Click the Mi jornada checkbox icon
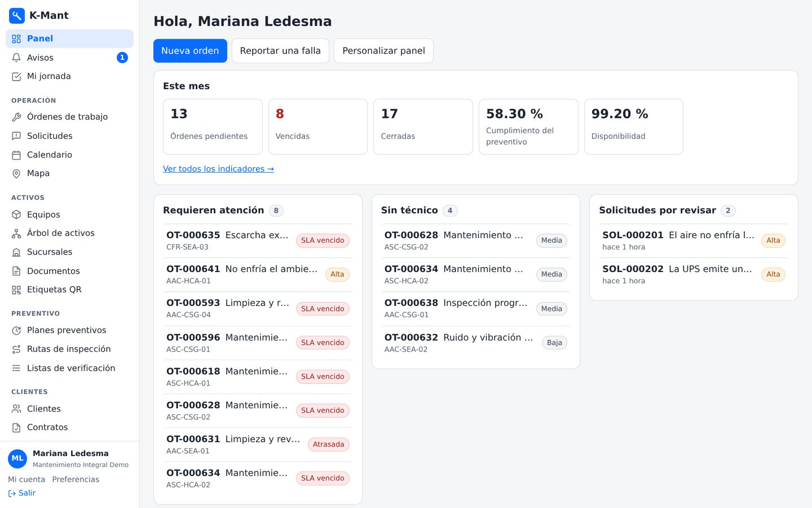Viewport: 812px width, 508px height. tap(16, 76)
